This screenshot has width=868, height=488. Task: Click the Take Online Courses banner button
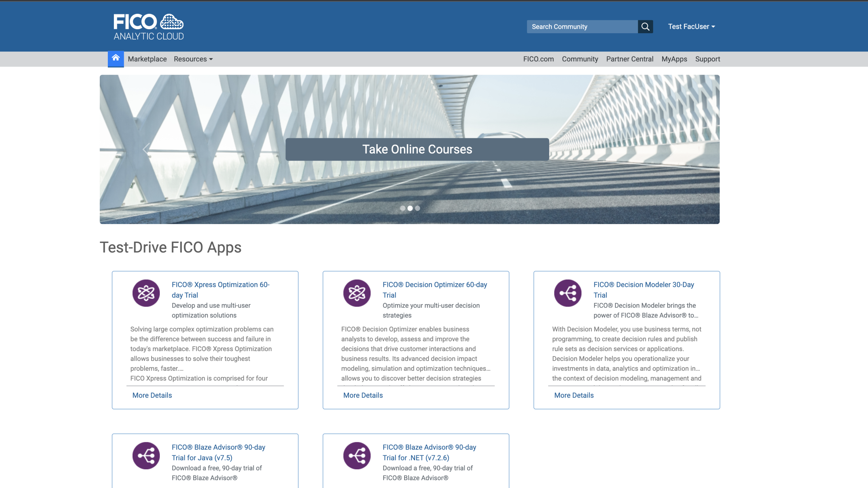[x=417, y=149]
